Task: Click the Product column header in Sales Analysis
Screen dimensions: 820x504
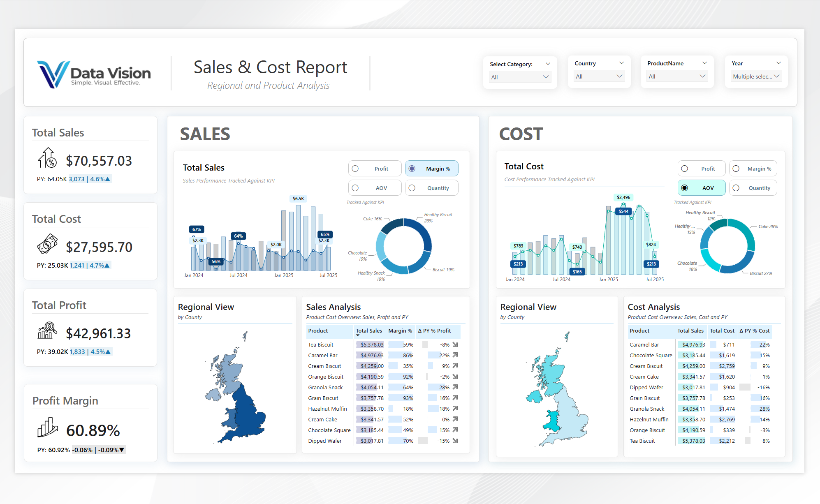Action: (x=318, y=331)
